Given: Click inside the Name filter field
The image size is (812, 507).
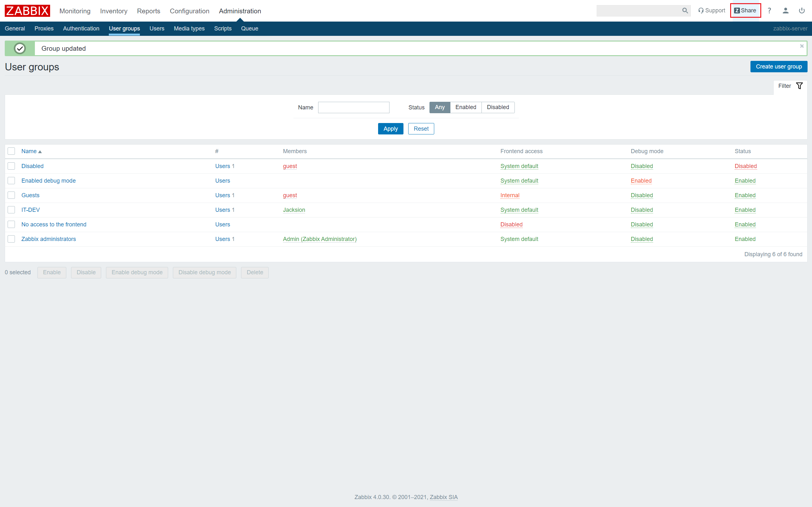Looking at the screenshot, I should click(354, 107).
